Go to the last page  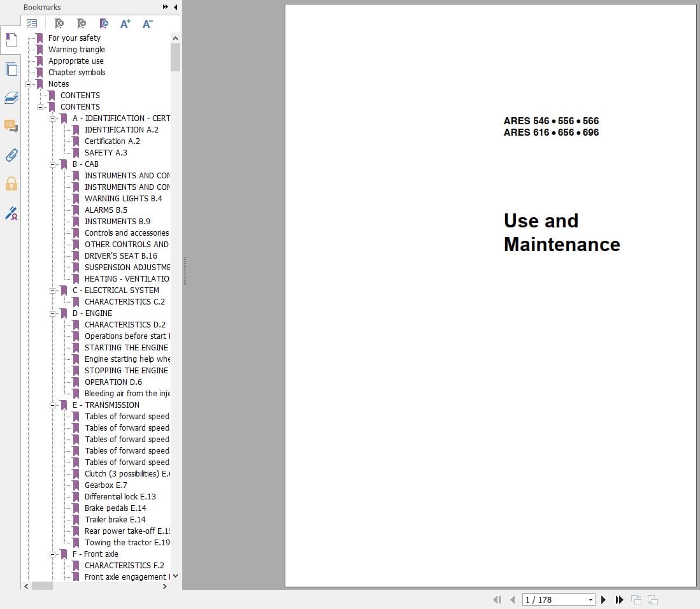pyautogui.click(x=619, y=599)
